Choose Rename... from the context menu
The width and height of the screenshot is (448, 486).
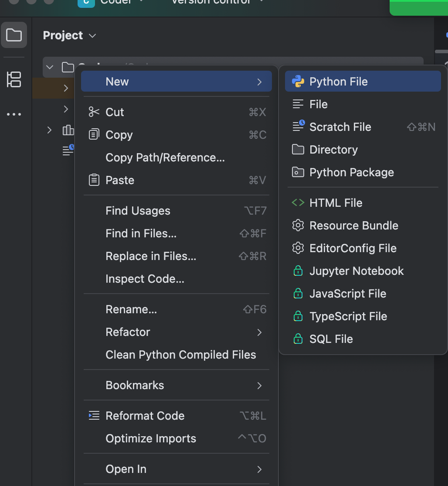176,309
